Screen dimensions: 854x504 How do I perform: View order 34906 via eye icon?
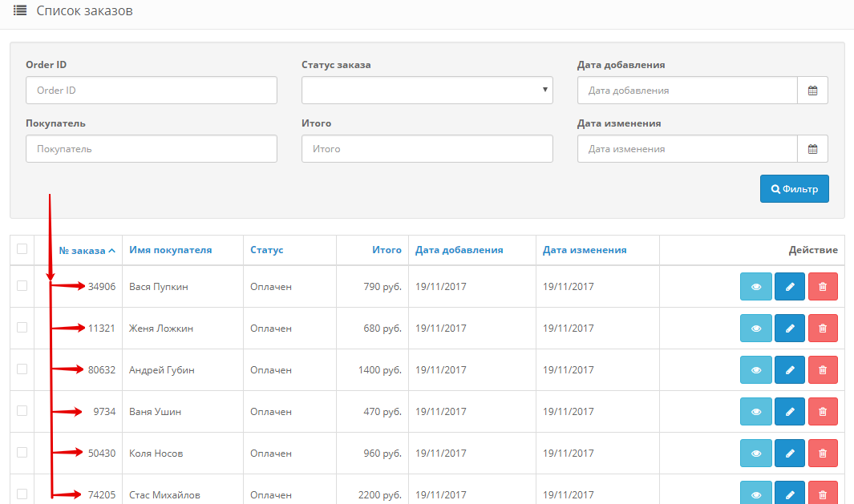click(755, 286)
